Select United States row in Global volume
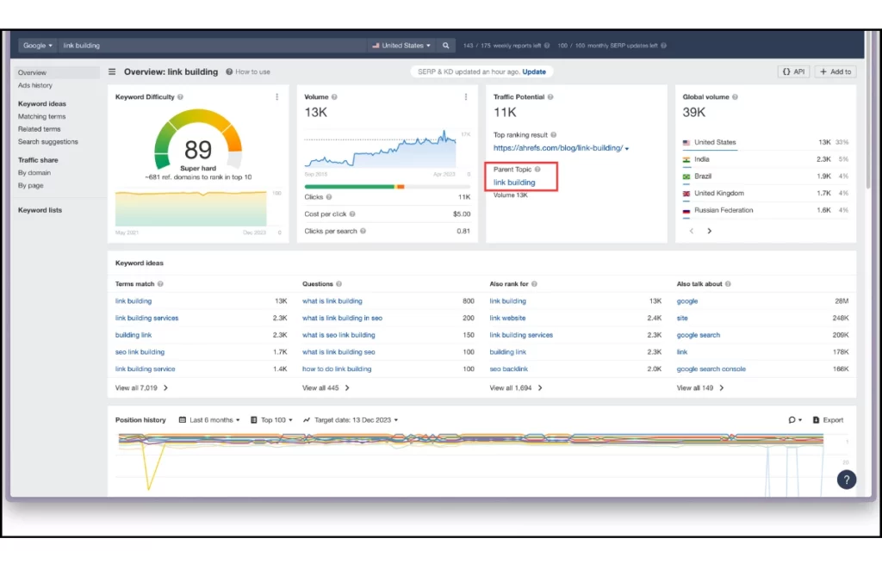 [765, 143]
